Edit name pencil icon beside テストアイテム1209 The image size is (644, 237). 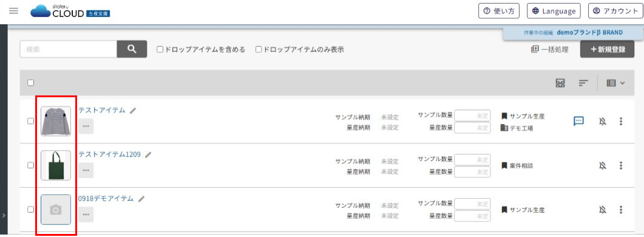pyautogui.click(x=148, y=155)
